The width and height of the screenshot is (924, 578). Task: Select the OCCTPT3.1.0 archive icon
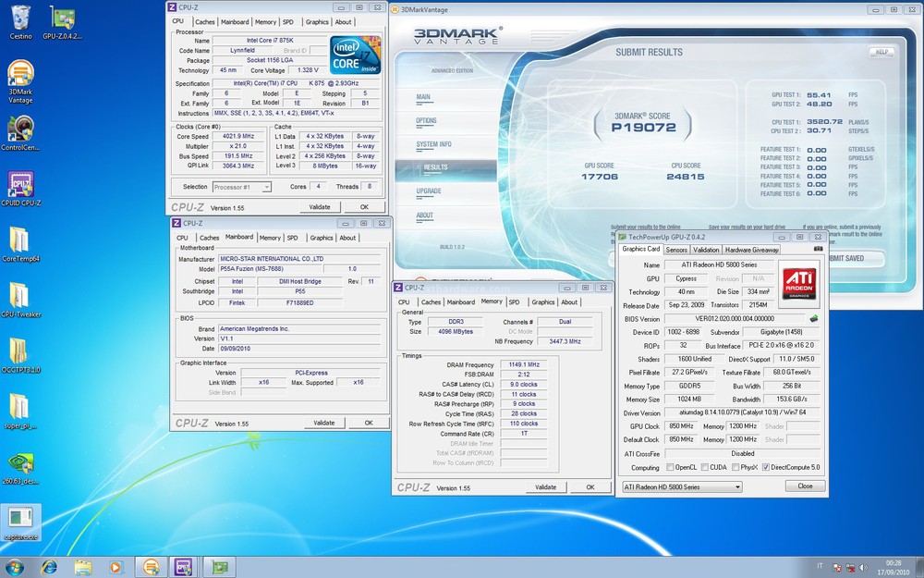[20, 355]
